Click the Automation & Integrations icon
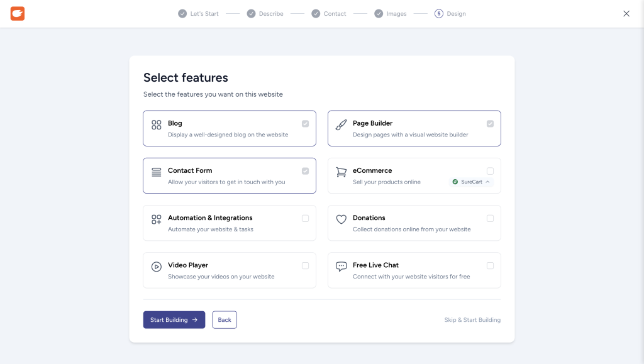The height and width of the screenshot is (364, 644). (x=157, y=219)
